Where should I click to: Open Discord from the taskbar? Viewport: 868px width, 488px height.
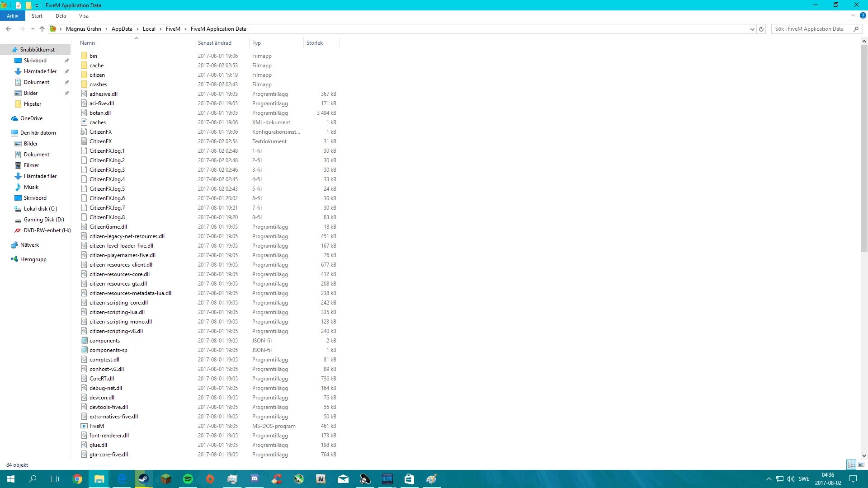pyautogui.click(x=255, y=479)
